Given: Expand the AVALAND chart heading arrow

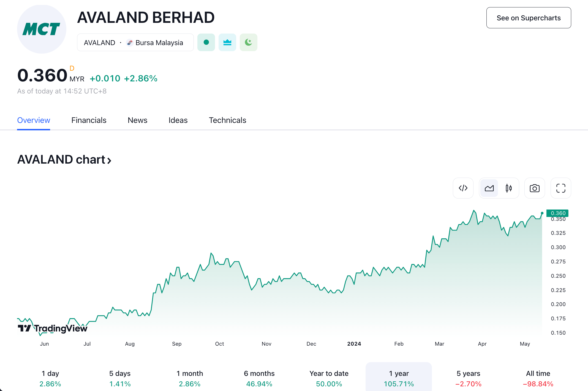Looking at the screenshot, I should click(x=109, y=161).
